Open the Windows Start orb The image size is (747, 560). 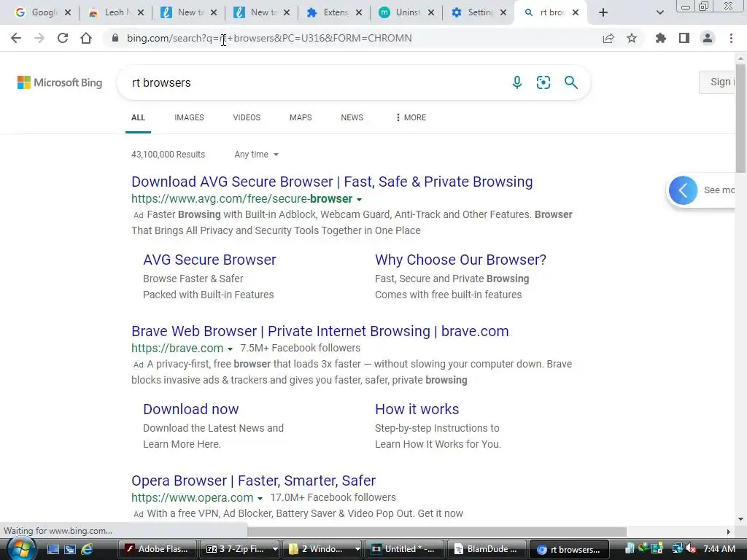click(20, 549)
